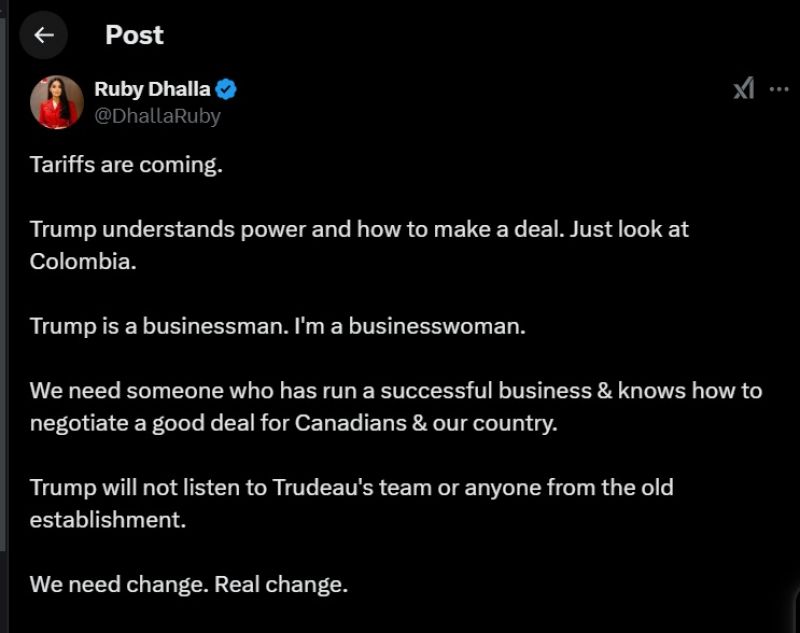The width and height of the screenshot is (800, 633).
Task: Click the back arrow button
Action: tap(43, 35)
